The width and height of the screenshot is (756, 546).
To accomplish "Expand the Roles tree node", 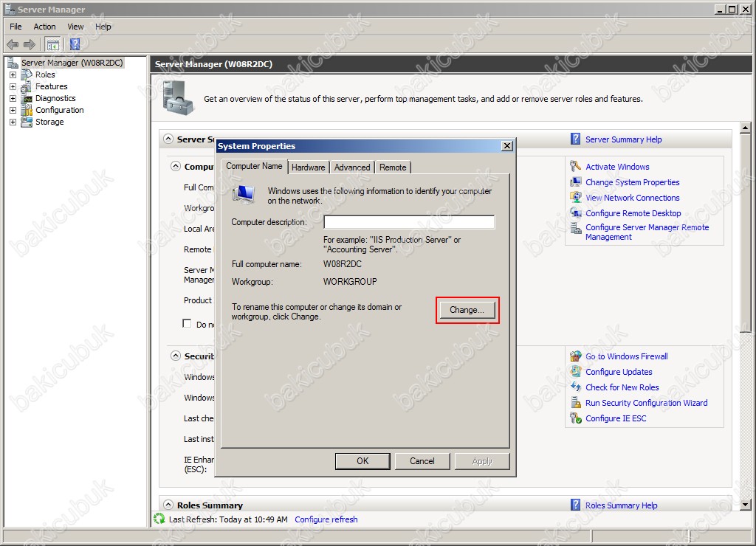I will coord(13,75).
